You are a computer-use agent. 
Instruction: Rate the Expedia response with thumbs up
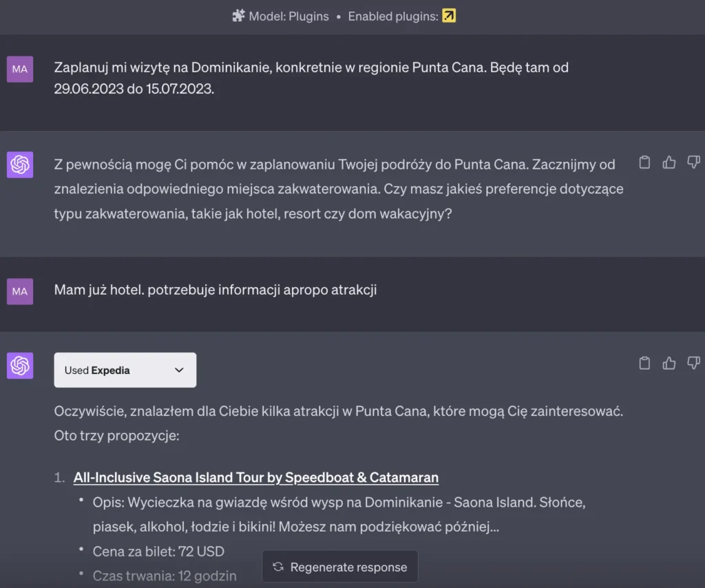point(669,364)
